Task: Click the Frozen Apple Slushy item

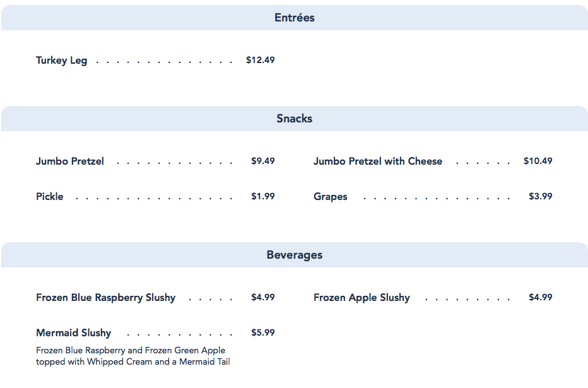Action: click(x=362, y=298)
